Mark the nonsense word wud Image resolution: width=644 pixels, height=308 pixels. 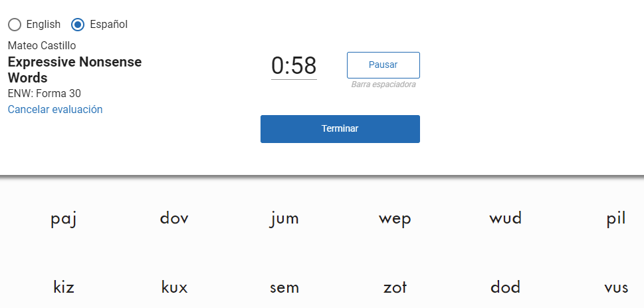pos(505,218)
